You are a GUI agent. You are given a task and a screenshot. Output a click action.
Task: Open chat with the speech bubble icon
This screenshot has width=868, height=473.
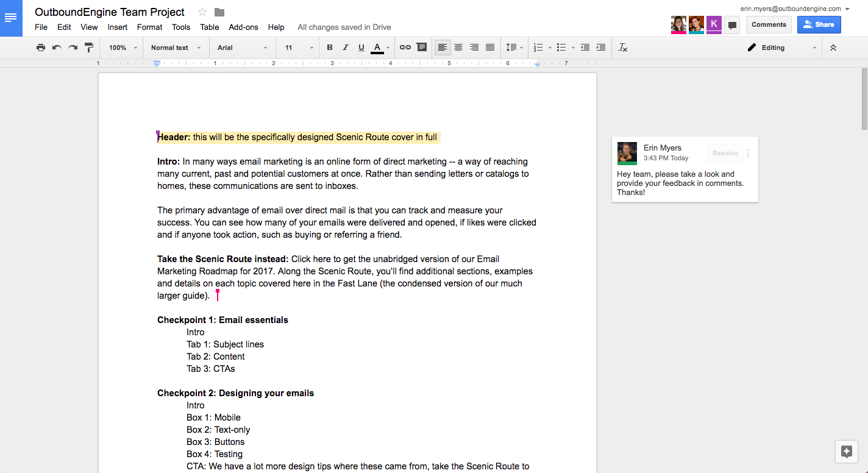[732, 25]
